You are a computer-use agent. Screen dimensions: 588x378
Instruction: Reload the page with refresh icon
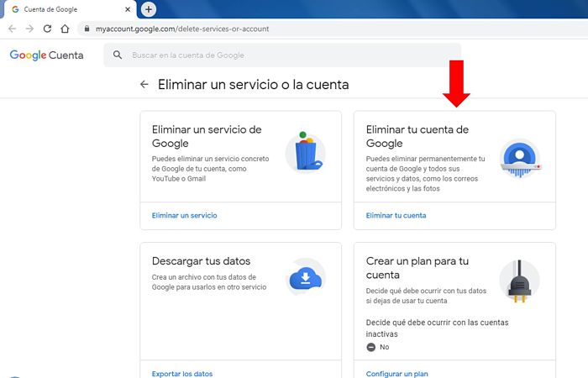(x=47, y=29)
